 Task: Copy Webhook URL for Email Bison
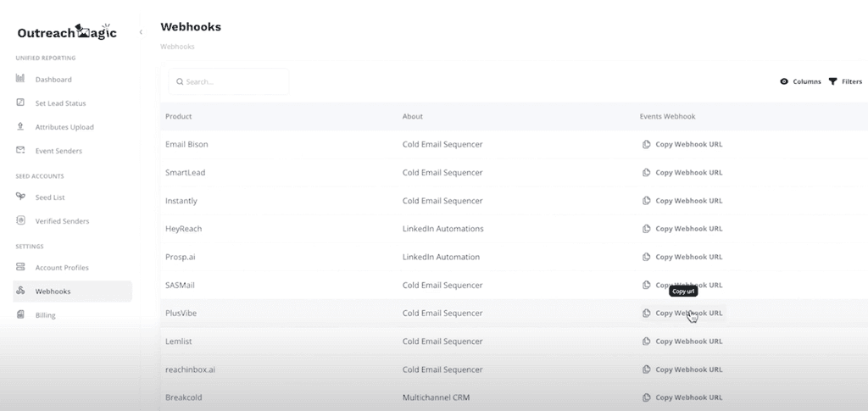point(682,144)
